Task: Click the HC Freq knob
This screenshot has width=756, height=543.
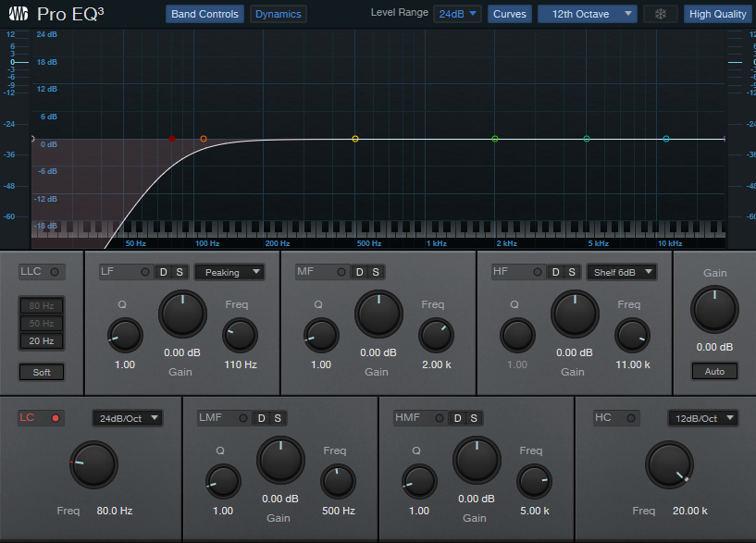Action: pos(669,464)
